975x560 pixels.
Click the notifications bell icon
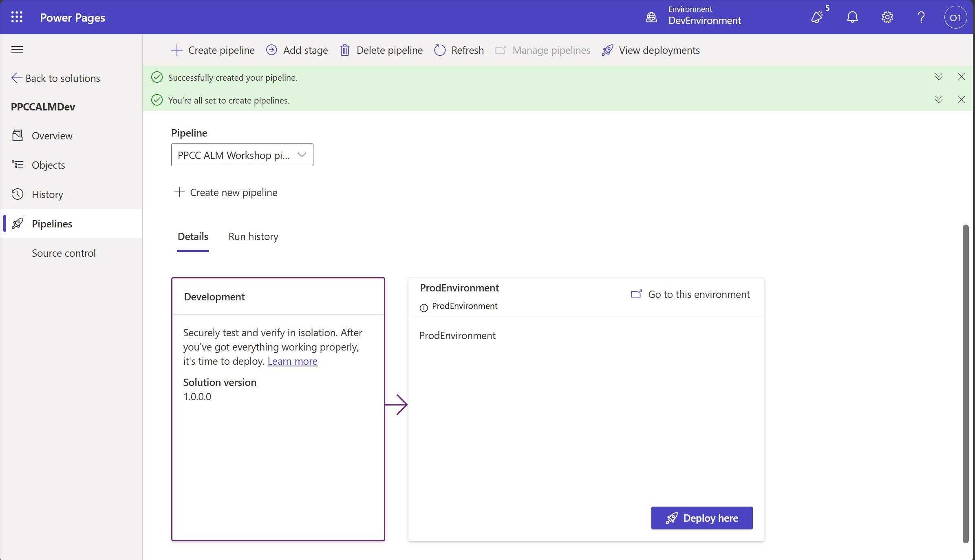pyautogui.click(x=852, y=17)
